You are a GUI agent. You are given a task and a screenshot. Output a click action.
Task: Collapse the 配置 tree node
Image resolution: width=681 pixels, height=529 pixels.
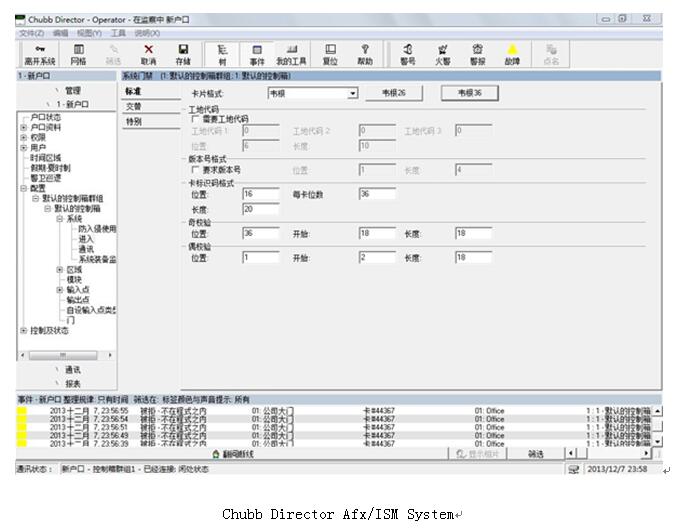point(23,188)
